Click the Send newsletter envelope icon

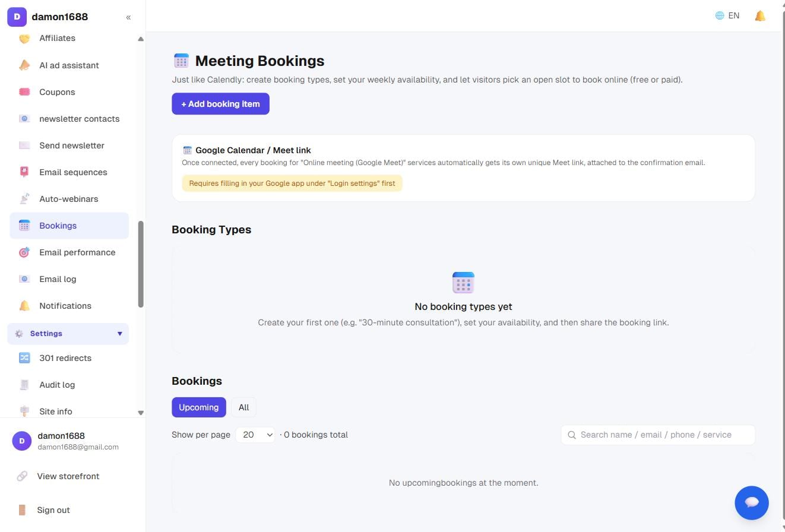click(x=24, y=145)
